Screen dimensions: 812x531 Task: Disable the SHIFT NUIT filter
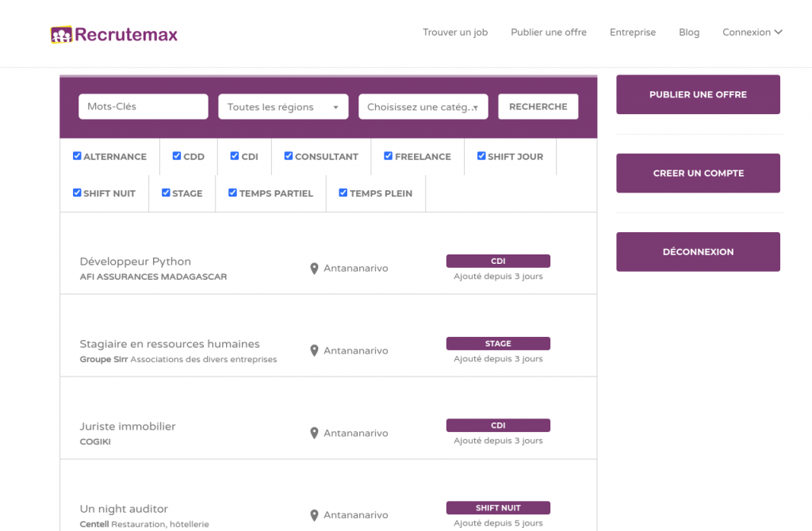click(77, 193)
